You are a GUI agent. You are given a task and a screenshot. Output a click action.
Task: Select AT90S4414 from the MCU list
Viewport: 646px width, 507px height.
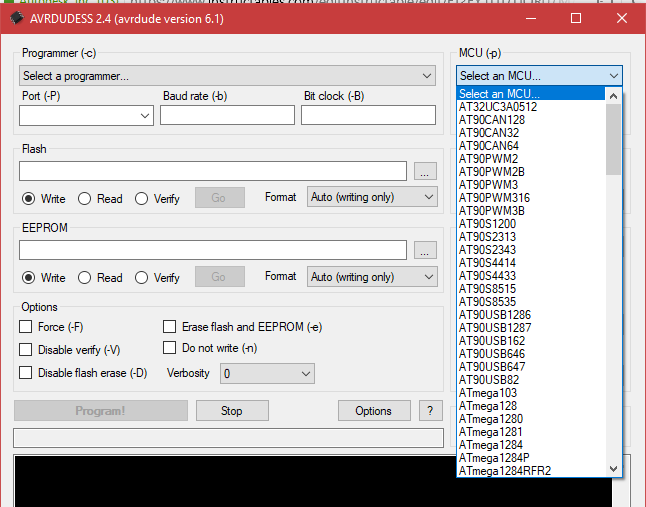tap(531, 263)
